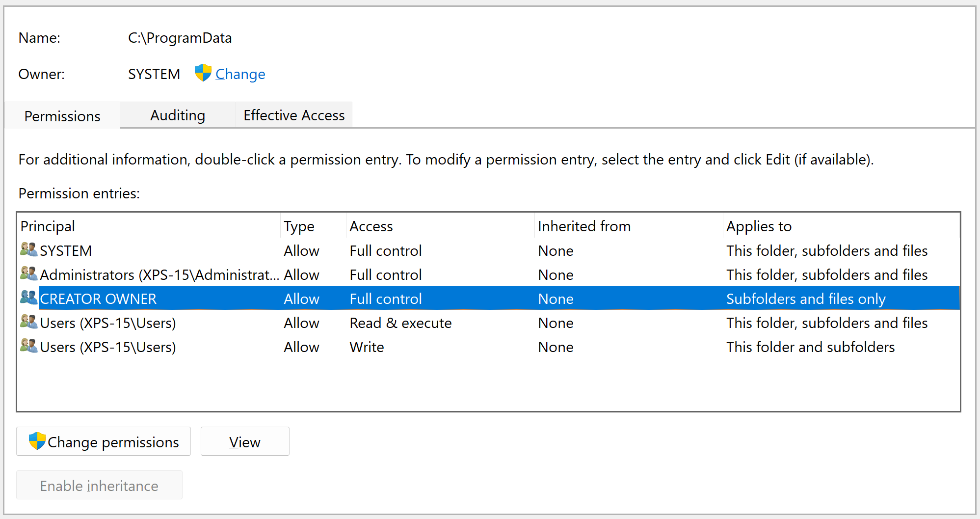The width and height of the screenshot is (980, 519).
Task: Select the Permissions tab
Action: pos(62,116)
